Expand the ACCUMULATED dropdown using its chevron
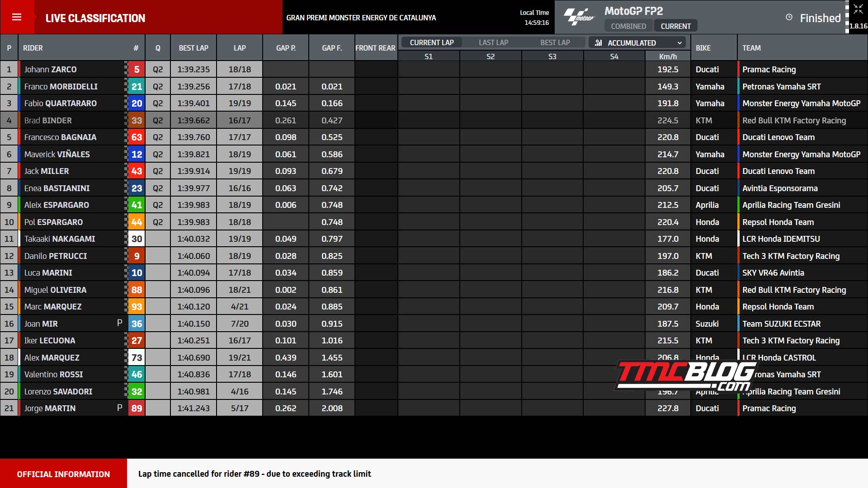 coord(679,43)
